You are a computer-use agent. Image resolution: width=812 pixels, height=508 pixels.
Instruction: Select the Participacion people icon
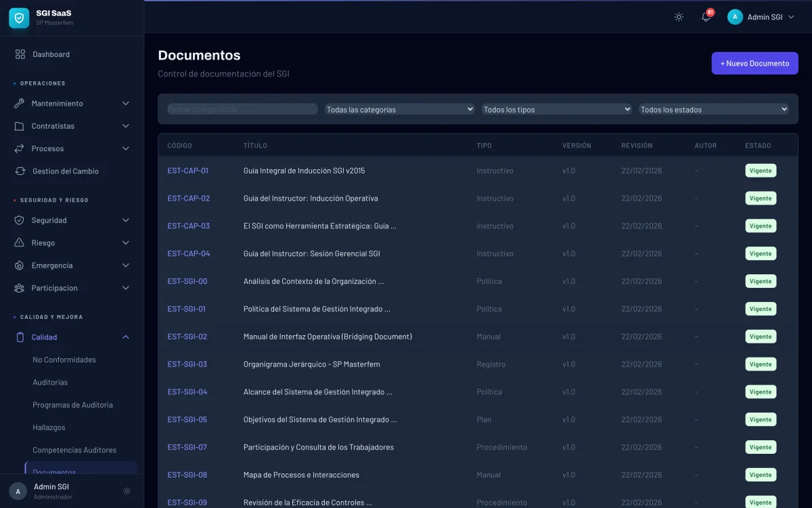[19, 288]
